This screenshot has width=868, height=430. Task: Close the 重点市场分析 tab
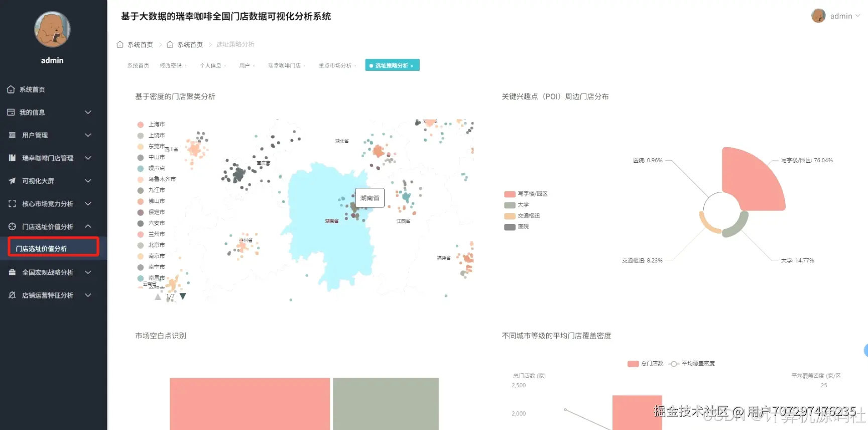355,66
